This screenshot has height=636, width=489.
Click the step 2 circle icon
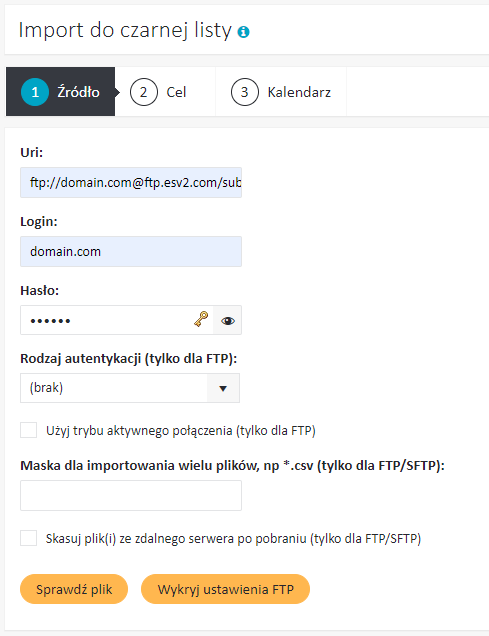[x=144, y=92]
